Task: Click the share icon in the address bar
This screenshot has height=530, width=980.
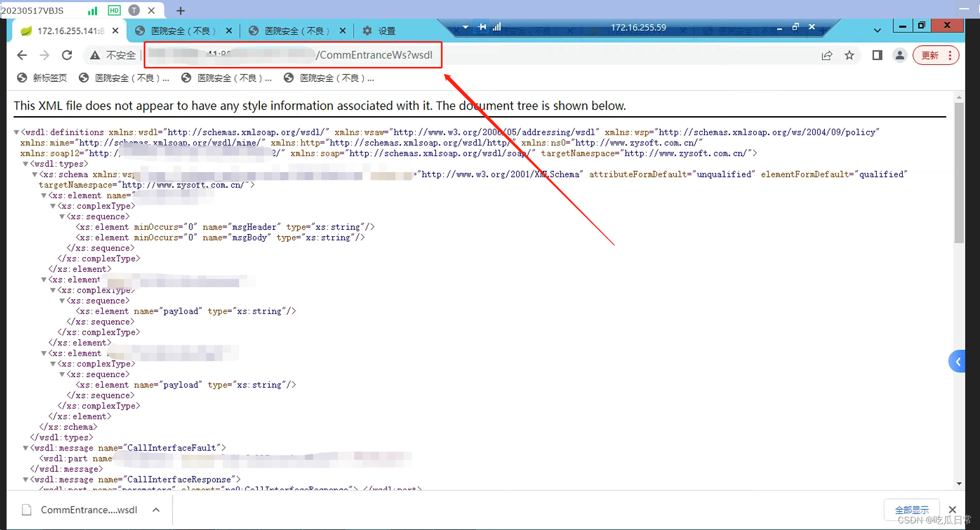Action: coord(827,55)
